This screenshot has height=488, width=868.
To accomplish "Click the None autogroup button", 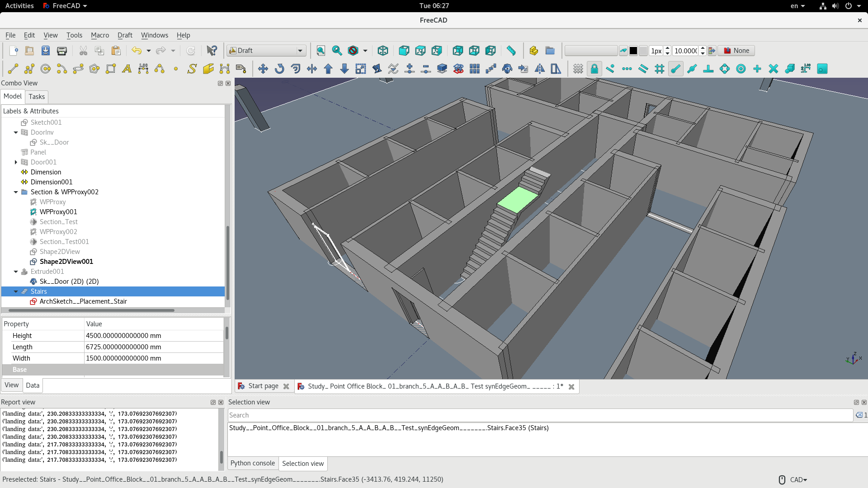I will (x=736, y=51).
